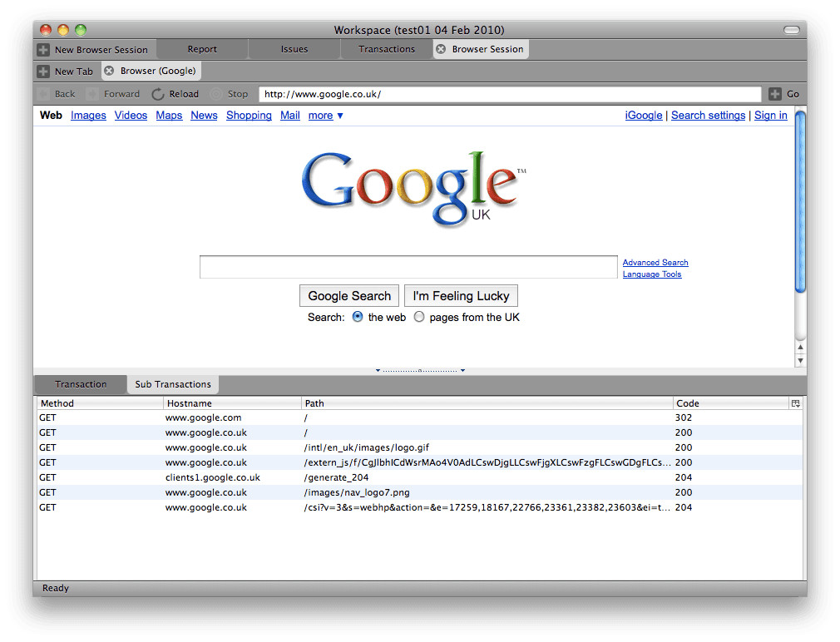840x642 pixels.
Task: Open the Shopping link
Action: pyautogui.click(x=249, y=115)
